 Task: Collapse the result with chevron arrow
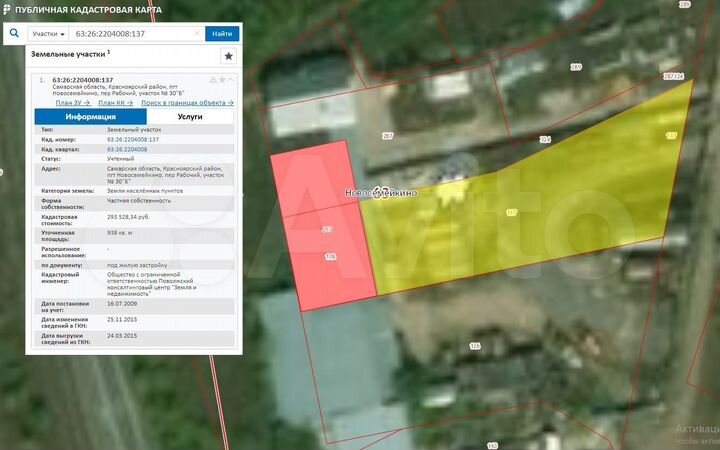pos(231,79)
